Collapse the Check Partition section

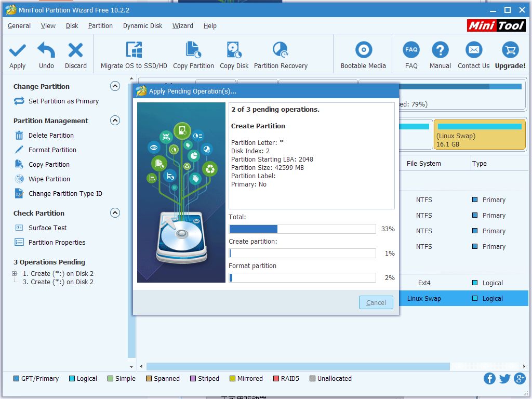[x=115, y=212]
